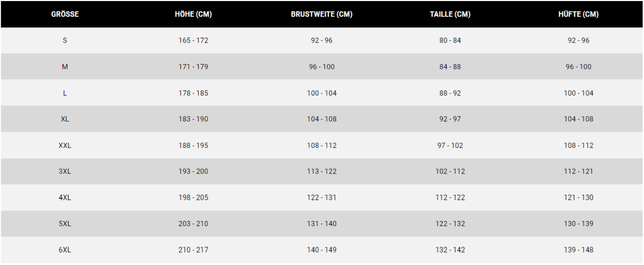
Task: Click waist value 97 - 102
Action: (x=450, y=145)
